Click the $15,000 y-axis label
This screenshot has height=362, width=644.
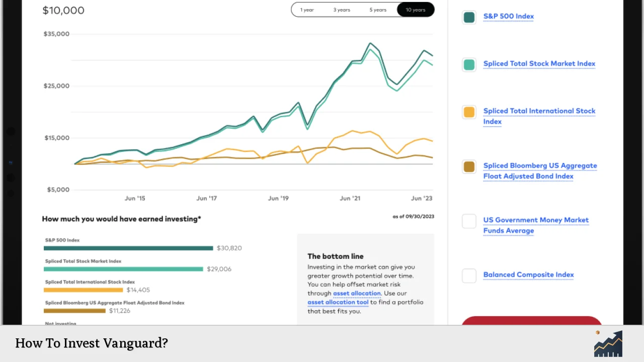point(56,138)
